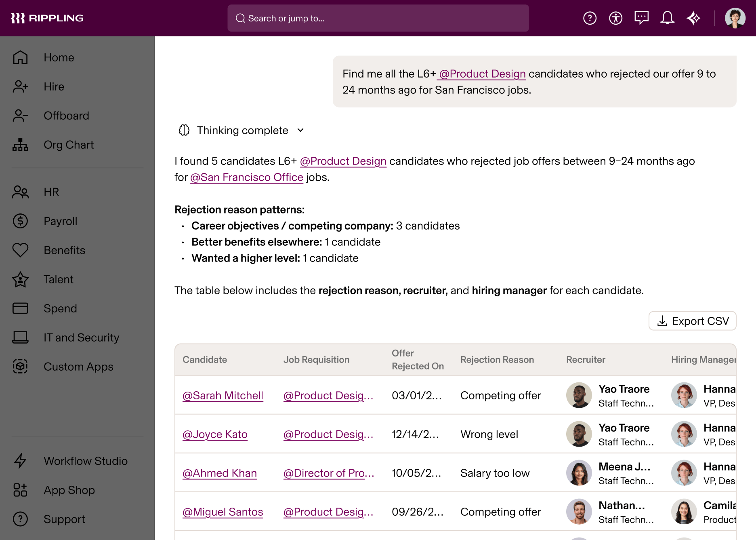This screenshot has width=756, height=540.
Task: Open App Shop label
Action: [69, 490]
